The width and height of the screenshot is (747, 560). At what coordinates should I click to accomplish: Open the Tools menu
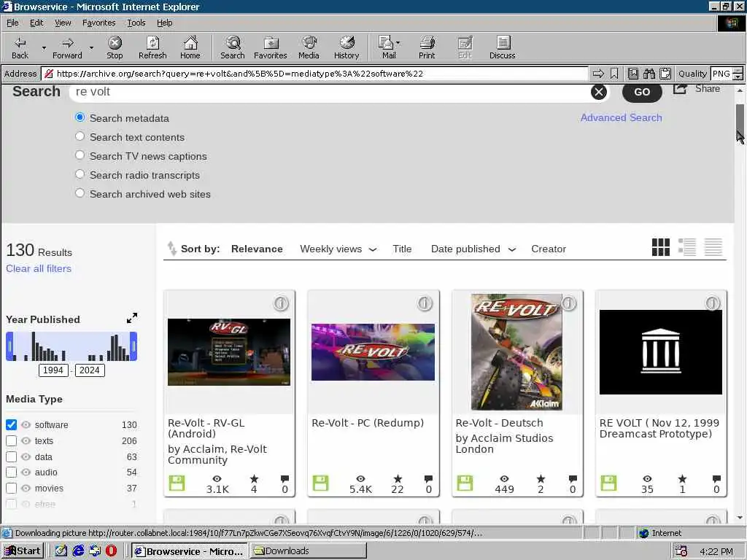click(136, 23)
